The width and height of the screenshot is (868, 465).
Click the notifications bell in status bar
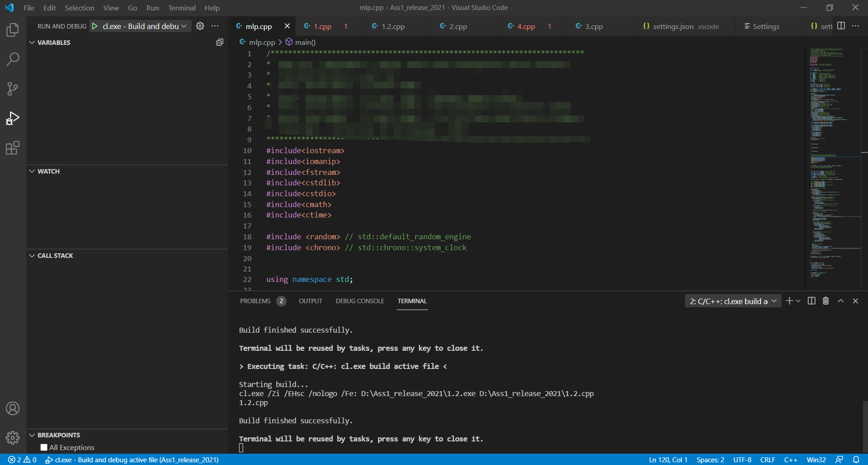click(x=856, y=460)
